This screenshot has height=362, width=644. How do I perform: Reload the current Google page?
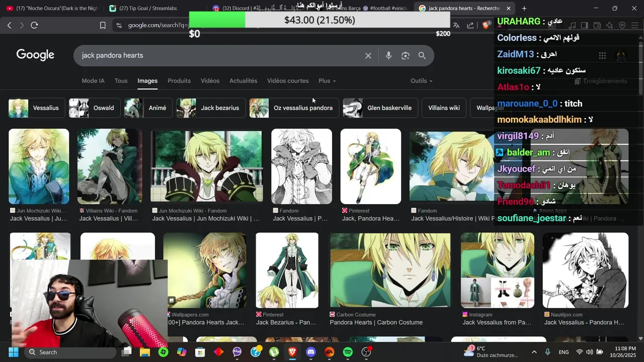coord(34,25)
